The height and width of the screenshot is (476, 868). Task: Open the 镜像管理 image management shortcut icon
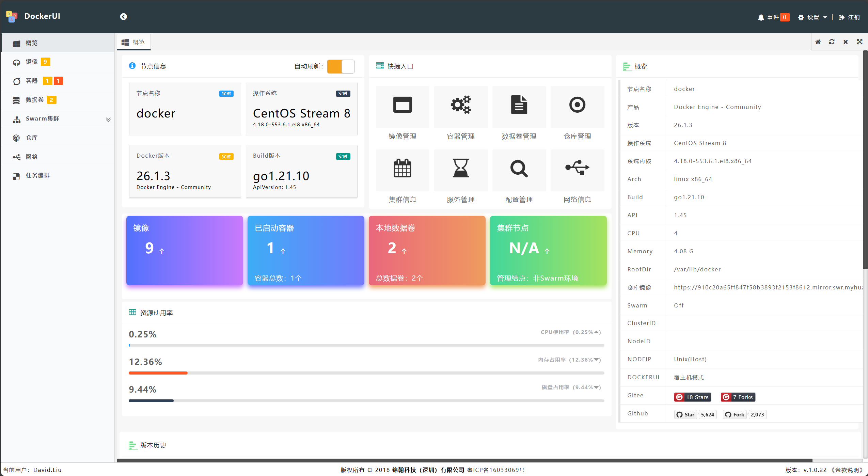tap(402, 105)
